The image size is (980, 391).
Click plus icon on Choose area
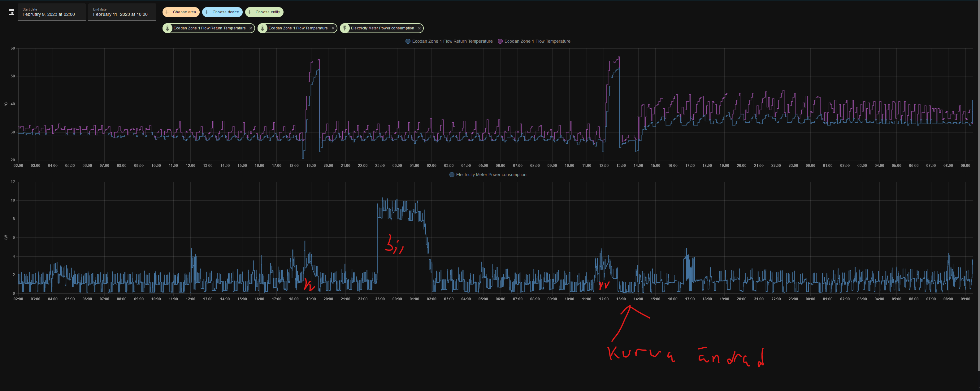(x=167, y=12)
